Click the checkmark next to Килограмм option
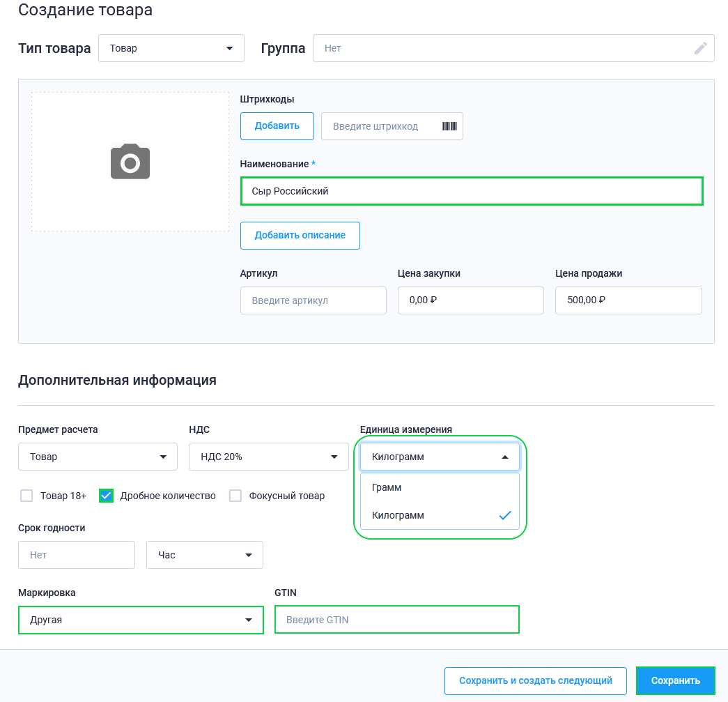 (504, 515)
